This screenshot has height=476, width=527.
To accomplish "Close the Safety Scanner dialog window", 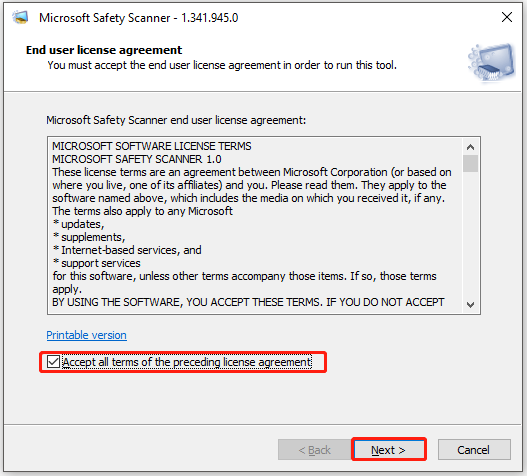I will coord(506,17).
